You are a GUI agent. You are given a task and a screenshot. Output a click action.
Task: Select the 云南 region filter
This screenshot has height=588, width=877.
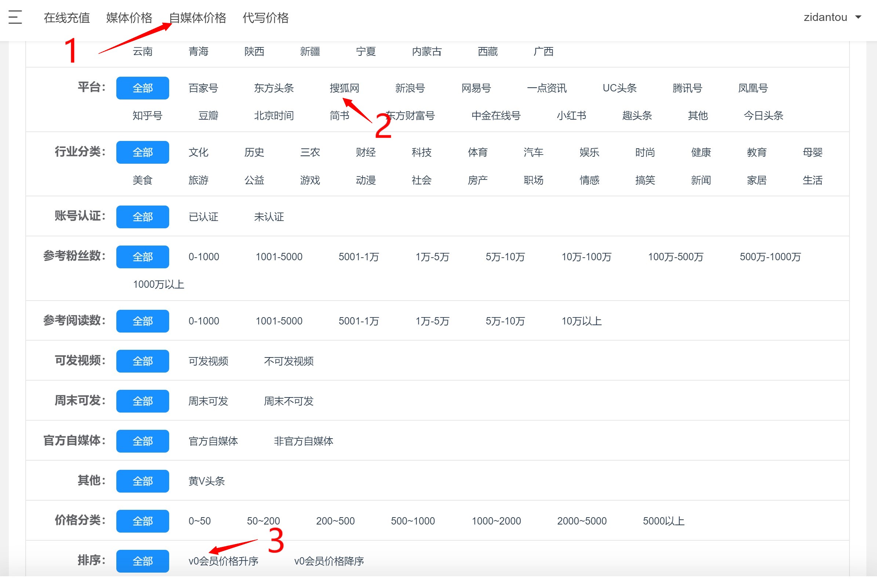(142, 51)
